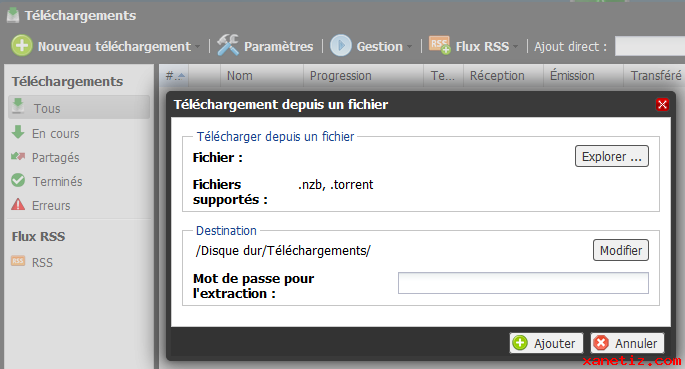The width and height of the screenshot is (685, 369).
Task: Click the Partagés arrows icon
Action: [18, 156]
